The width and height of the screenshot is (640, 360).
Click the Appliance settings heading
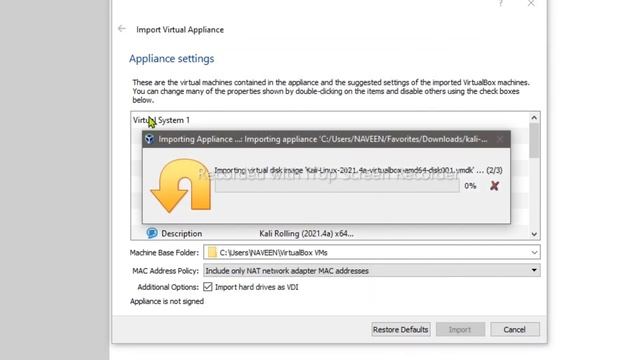(171, 58)
